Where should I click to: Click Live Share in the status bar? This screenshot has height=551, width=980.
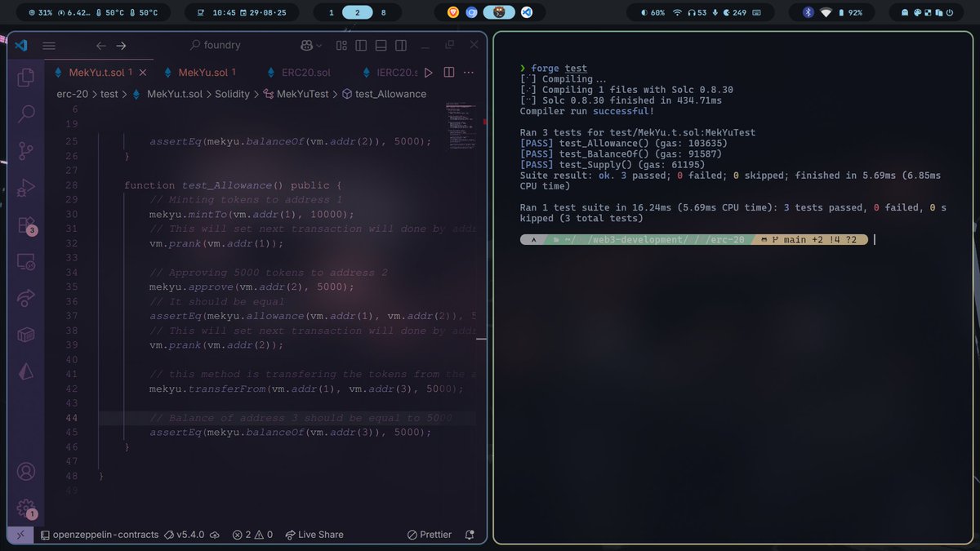314,535
